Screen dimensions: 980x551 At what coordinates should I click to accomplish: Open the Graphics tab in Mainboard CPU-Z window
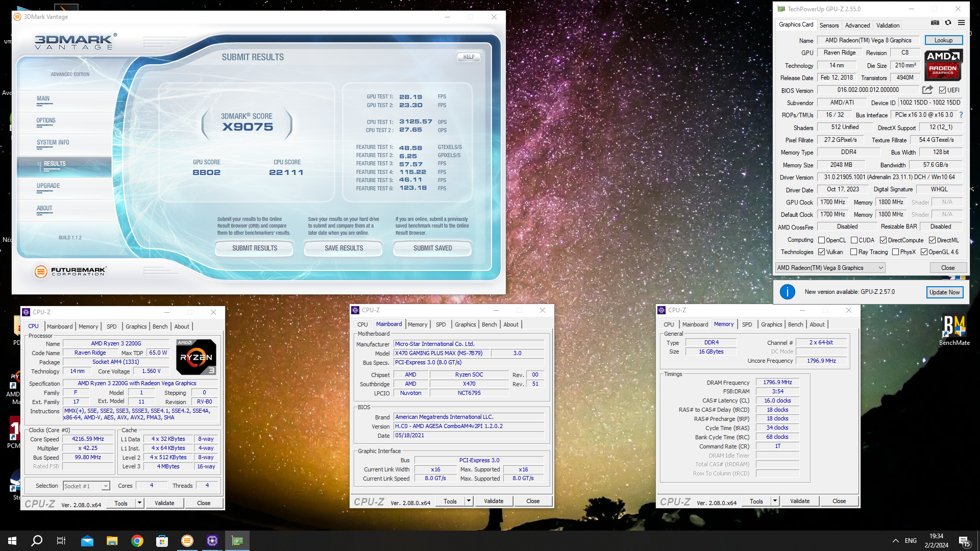pyautogui.click(x=465, y=324)
